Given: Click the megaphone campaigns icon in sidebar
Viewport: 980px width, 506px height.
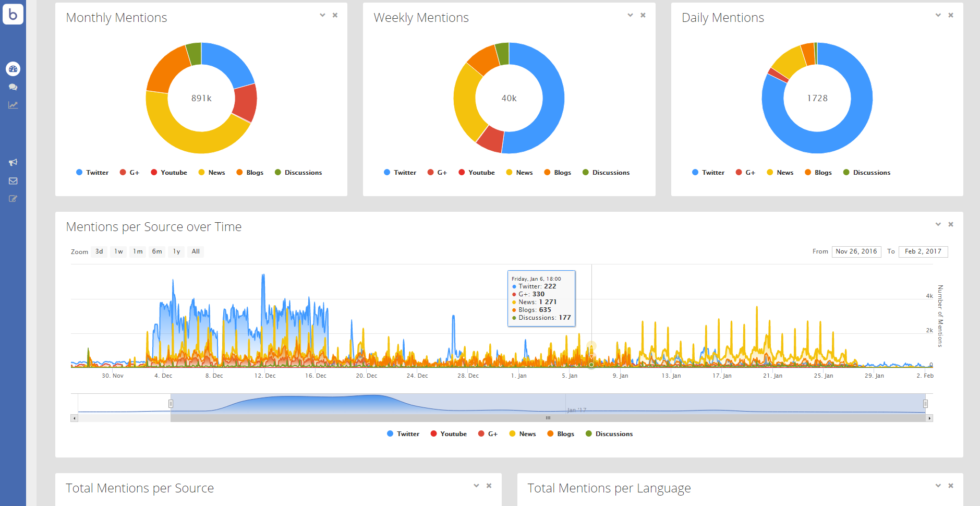Looking at the screenshot, I should point(13,162).
